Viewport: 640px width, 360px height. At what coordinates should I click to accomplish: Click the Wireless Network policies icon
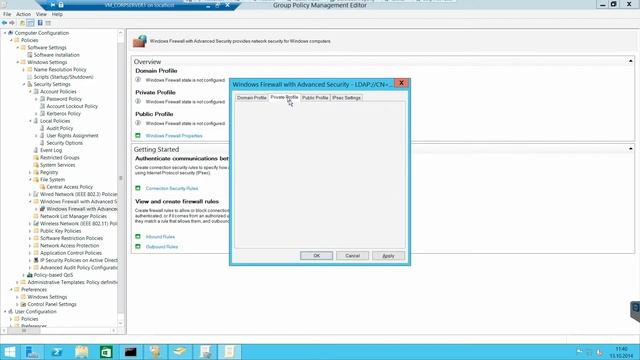pos(36,224)
